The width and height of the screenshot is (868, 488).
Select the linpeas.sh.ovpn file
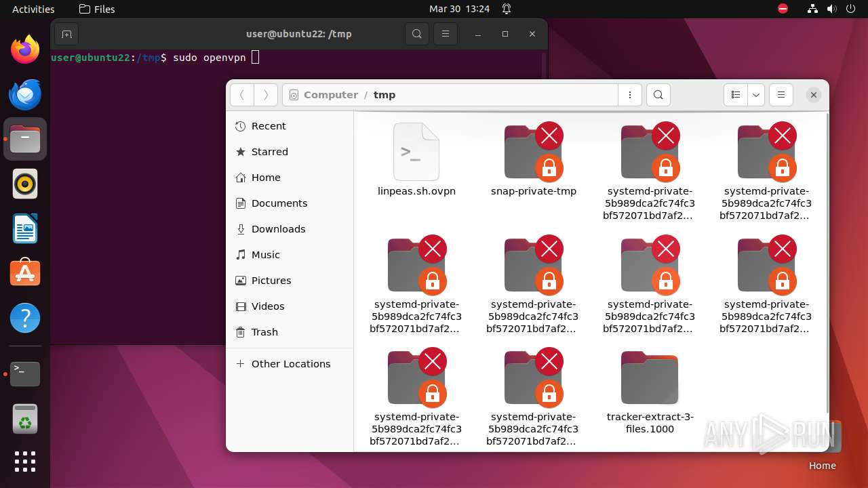tap(416, 159)
